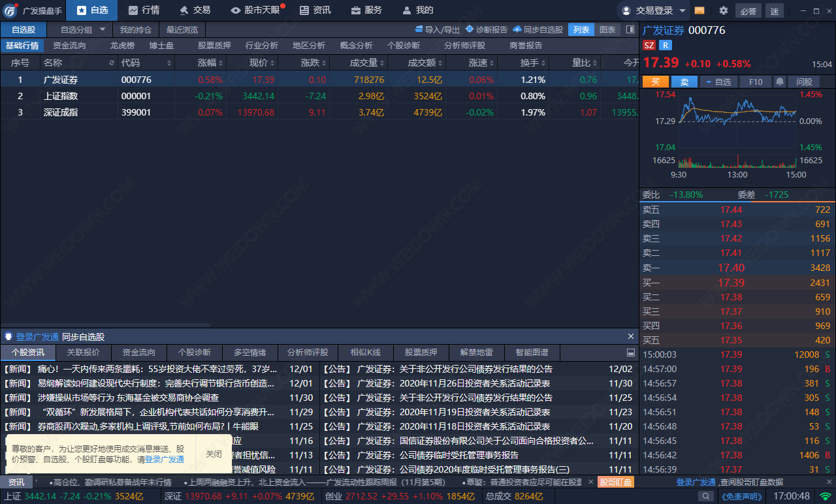This screenshot has height=504, width=836.
Task: Click the blue 卖 sell button
Action: click(684, 82)
